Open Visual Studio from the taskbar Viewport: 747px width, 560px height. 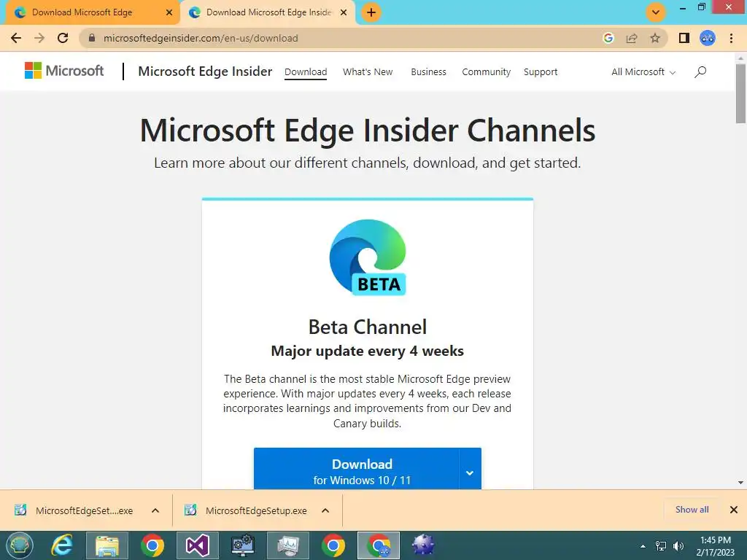(x=198, y=545)
